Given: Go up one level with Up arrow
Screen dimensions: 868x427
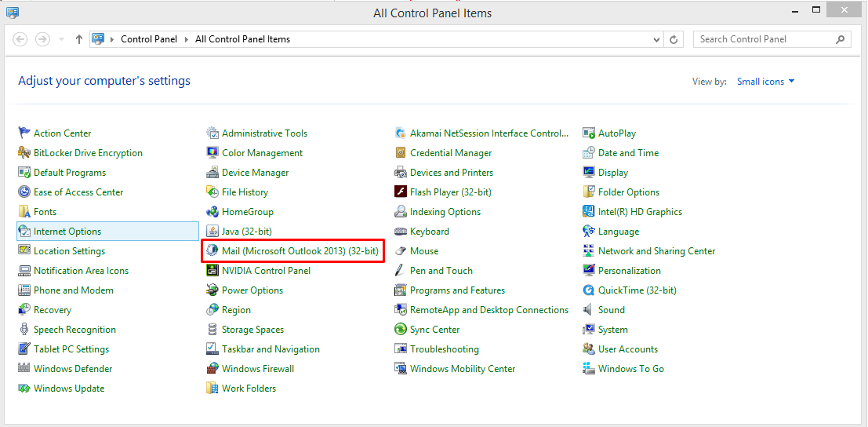Looking at the screenshot, I should (79, 39).
